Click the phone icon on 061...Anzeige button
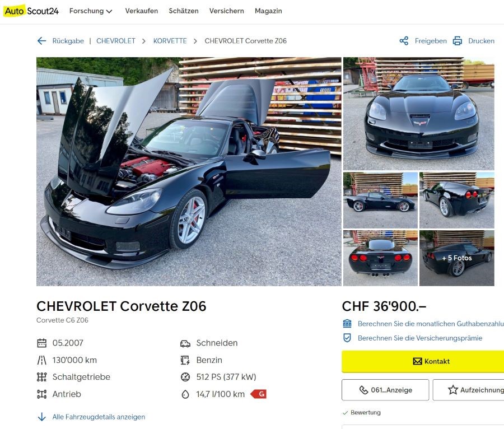This screenshot has width=504, height=429. click(363, 390)
